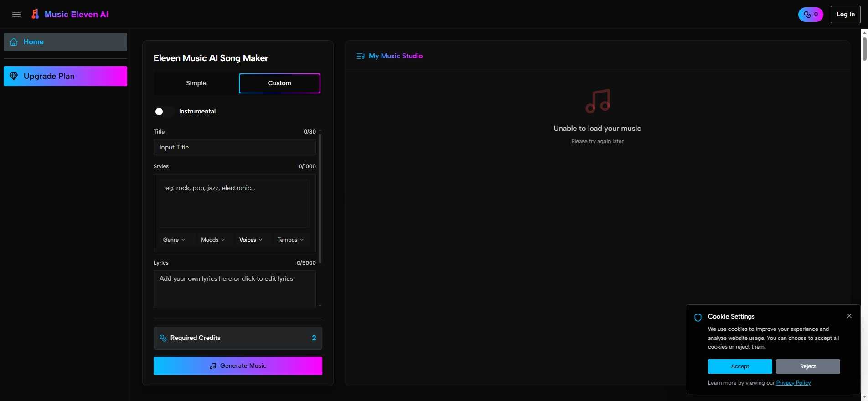Click the diamond icon on Upgrade Plan

point(14,76)
